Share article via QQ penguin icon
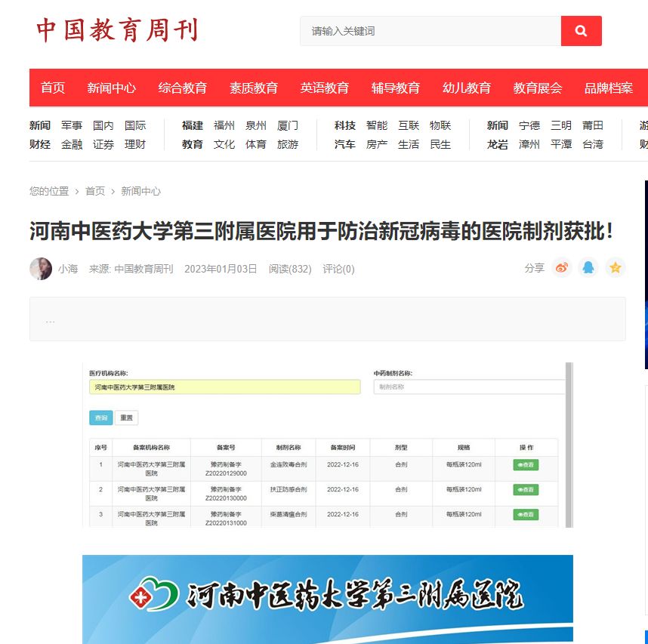 coord(588,268)
